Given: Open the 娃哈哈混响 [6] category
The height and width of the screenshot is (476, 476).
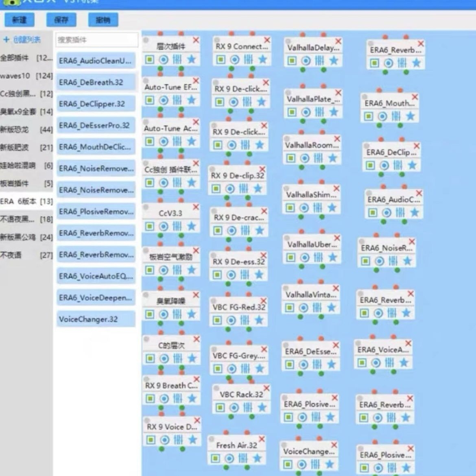Looking at the screenshot, I should click(26, 166).
